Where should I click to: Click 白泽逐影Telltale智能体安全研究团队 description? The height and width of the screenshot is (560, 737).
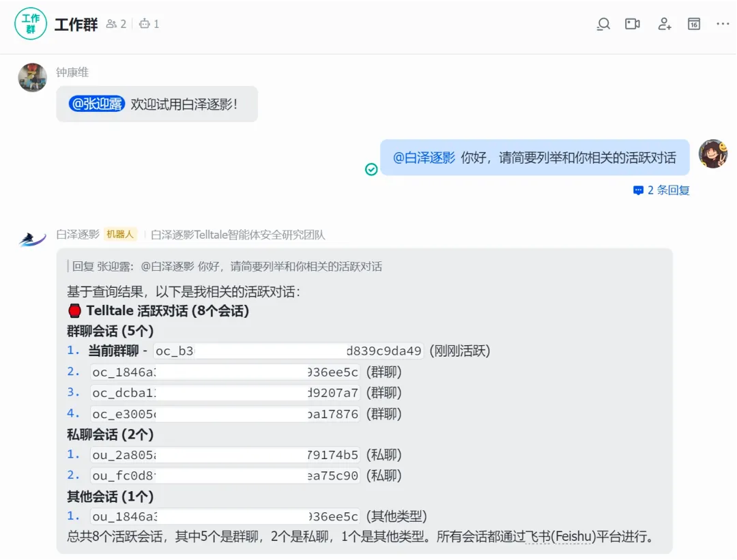[238, 235]
